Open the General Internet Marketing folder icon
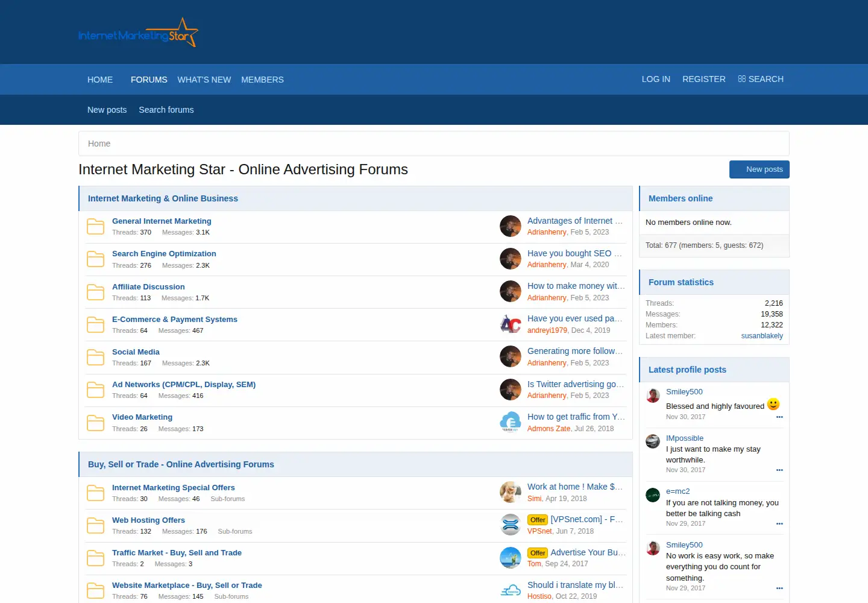This screenshot has width=868, height=603. pyautogui.click(x=96, y=227)
